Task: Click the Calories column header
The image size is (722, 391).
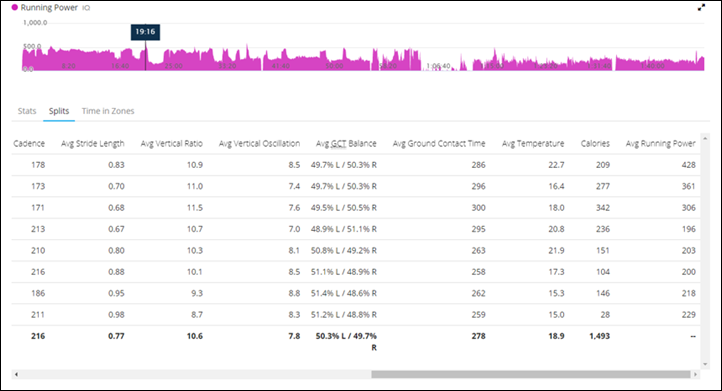Action: [595, 143]
